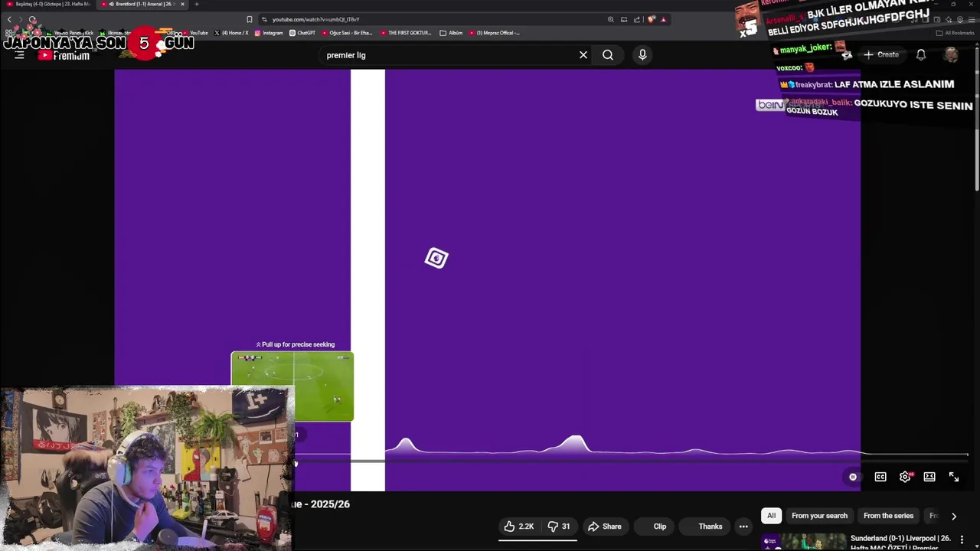Viewport: 980px width, 551px height.
Task: Seek on the video progress bar near the first heatmap peak
Action: pyautogui.click(x=406, y=461)
